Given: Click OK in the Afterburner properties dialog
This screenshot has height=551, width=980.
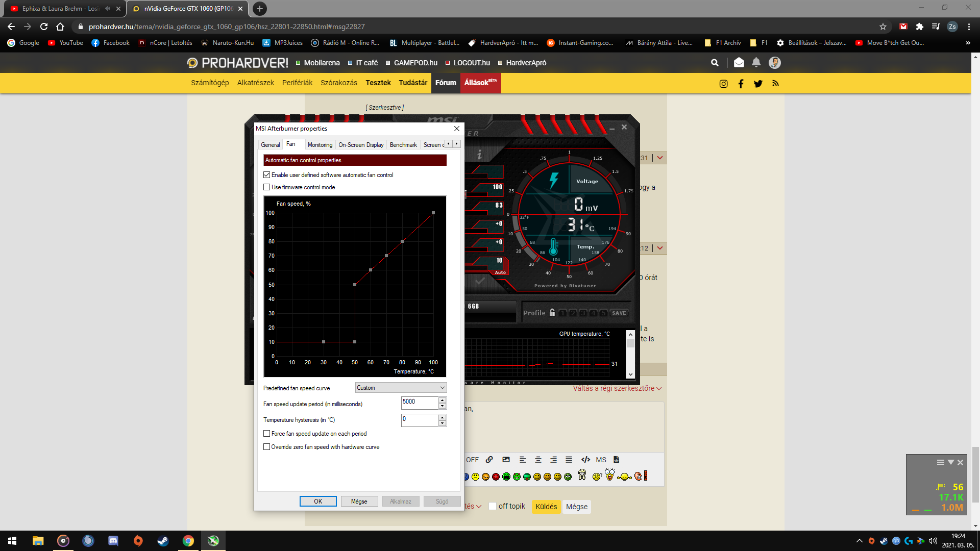Looking at the screenshot, I should click(x=318, y=502).
